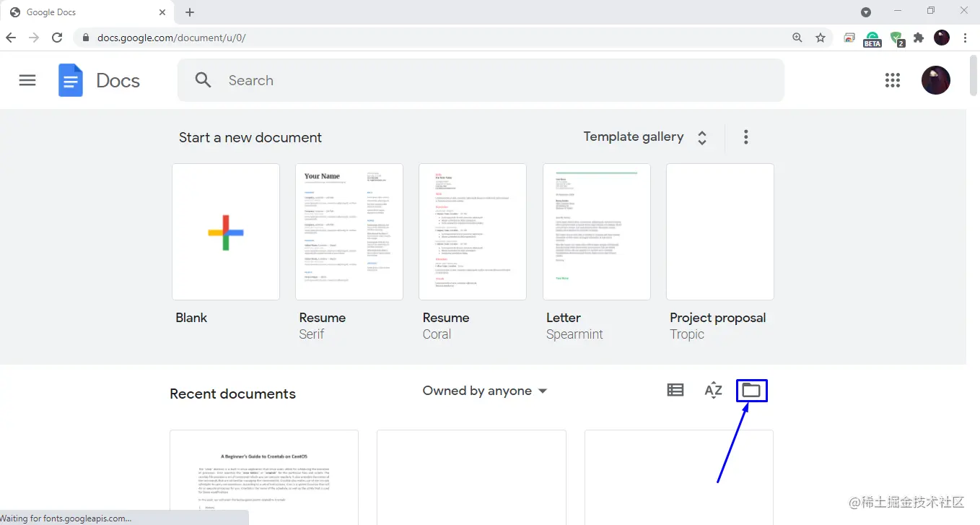Go forward in browser history
Image resolution: width=980 pixels, height=525 pixels.
tap(34, 38)
